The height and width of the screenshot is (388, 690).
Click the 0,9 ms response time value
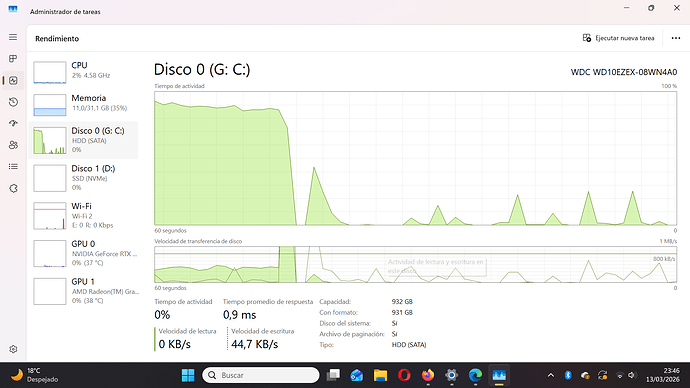point(239,315)
